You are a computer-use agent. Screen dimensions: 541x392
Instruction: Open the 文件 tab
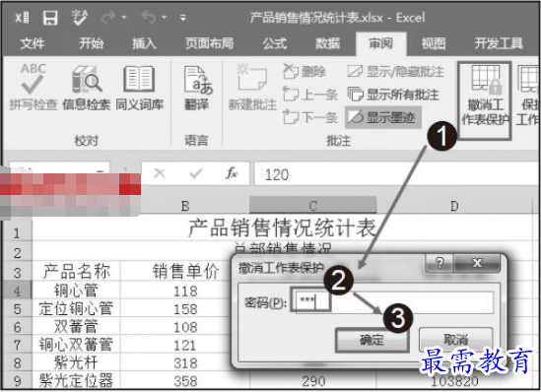tap(33, 43)
